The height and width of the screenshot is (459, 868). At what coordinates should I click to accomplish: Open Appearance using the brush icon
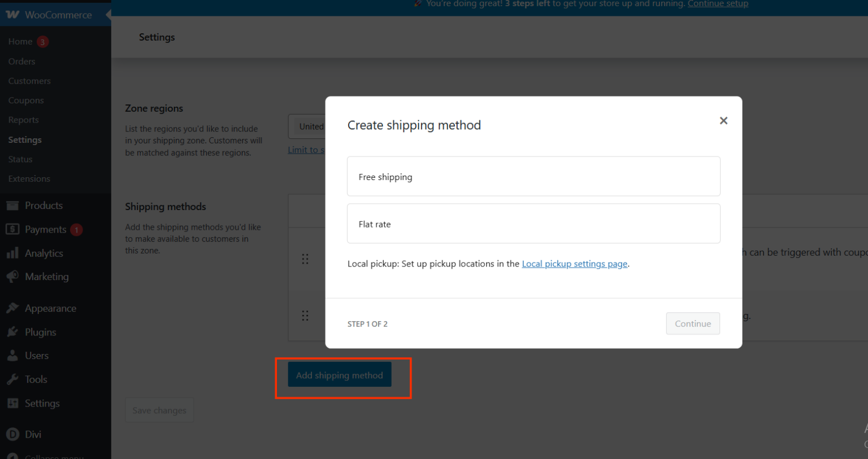(13, 308)
